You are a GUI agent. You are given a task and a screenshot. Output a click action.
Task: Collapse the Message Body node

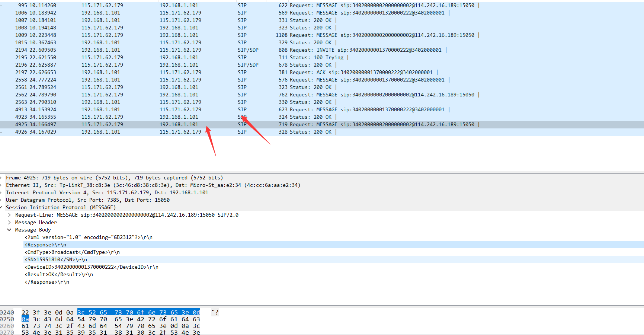9,230
